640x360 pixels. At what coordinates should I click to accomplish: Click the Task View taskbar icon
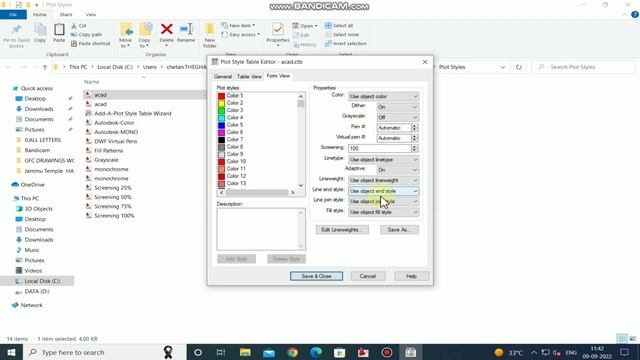[221, 352]
